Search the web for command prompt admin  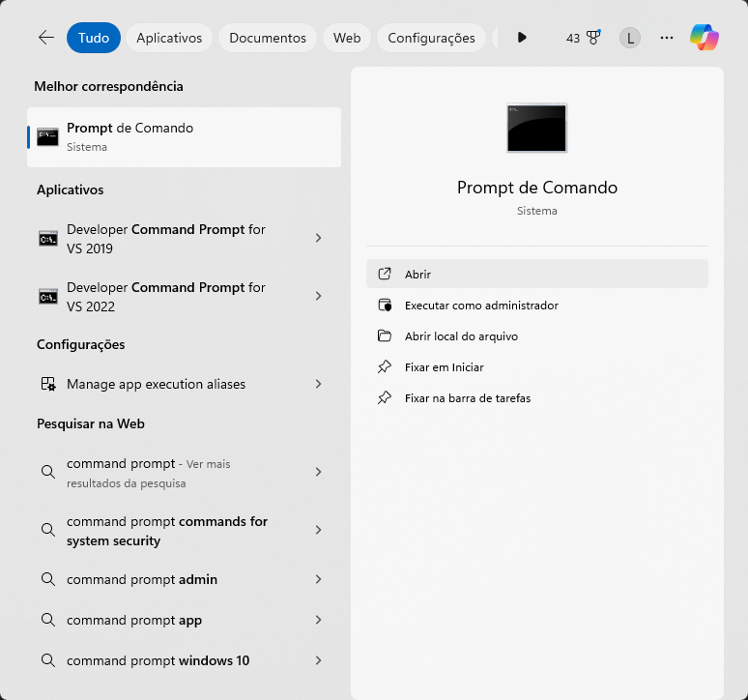click(142, 579)
